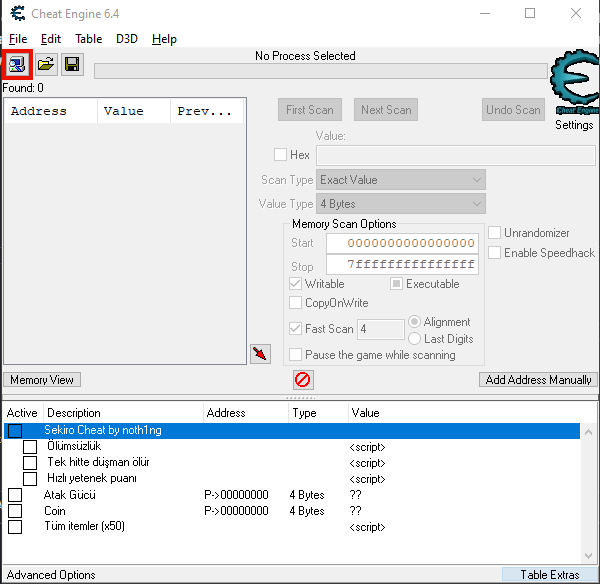Open Table Extras

[x=549, y=575]
